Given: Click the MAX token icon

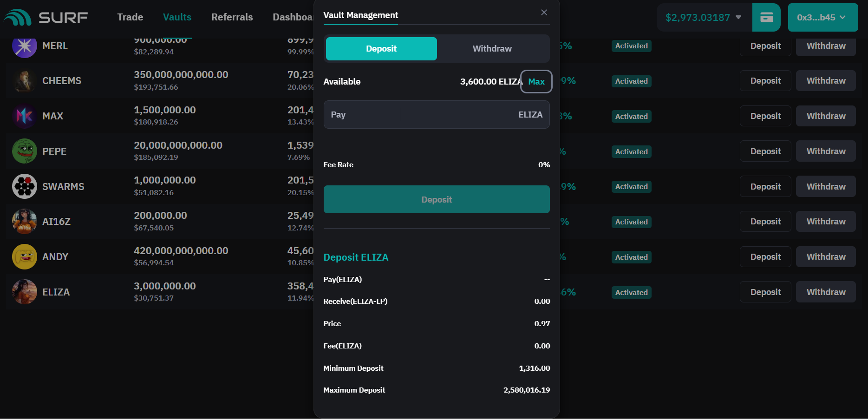Looking at the screenshot, I should click(24, 116).
